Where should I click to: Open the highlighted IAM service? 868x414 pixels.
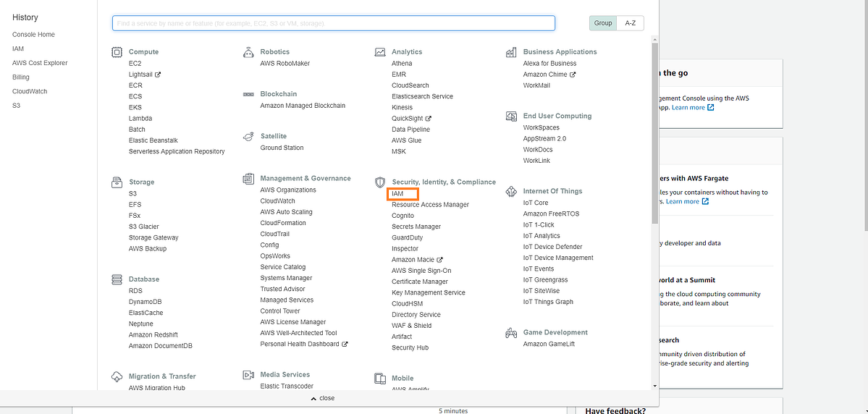coord(397,194)
